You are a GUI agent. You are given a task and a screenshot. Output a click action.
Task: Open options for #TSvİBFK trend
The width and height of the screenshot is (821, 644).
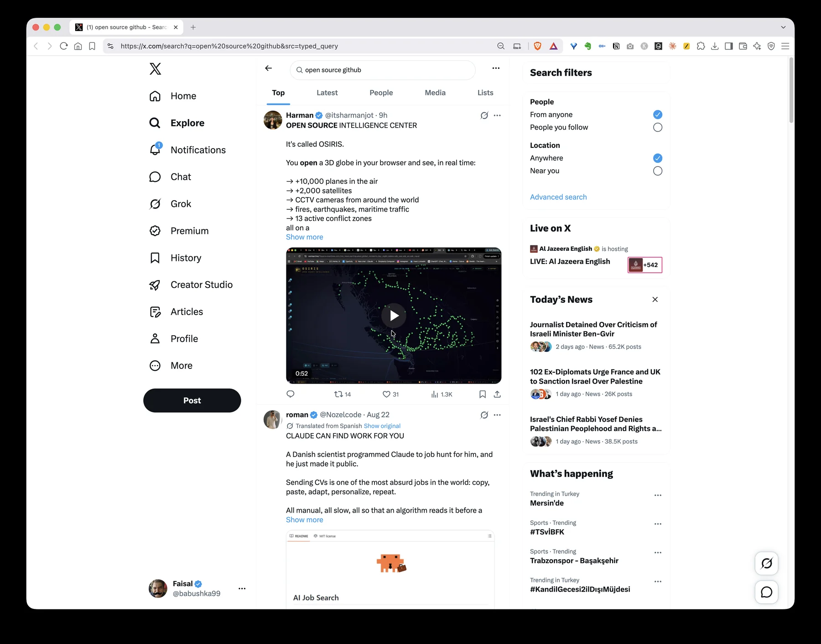pyautogui.click(x=658, y=524)
